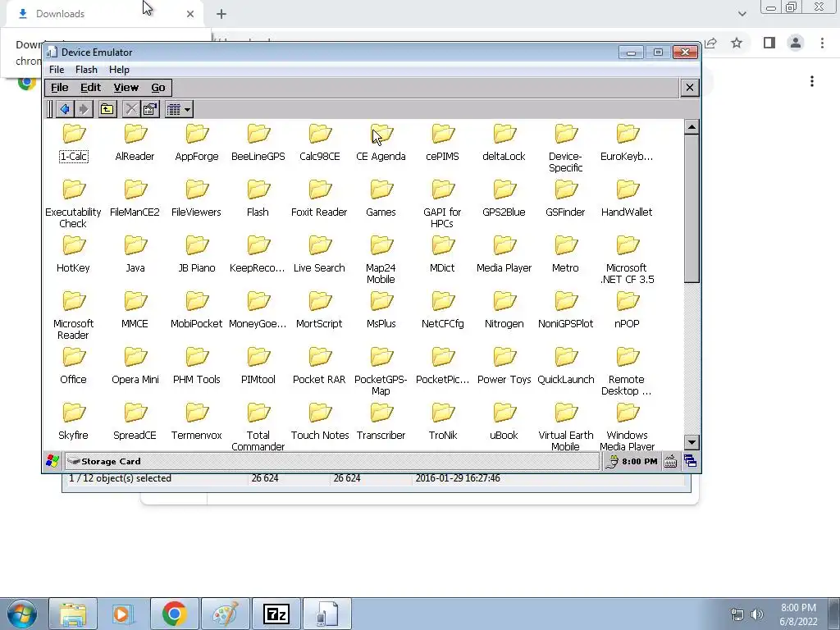840x630 pixels.
Task: Open the properties toolbar icon
Action: [x=151, y=109]
